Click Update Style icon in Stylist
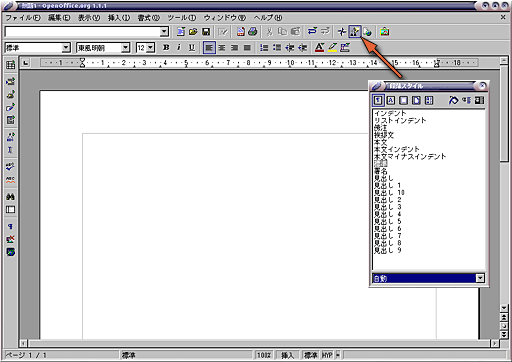512x362 pixels. (x=479, y=100)
